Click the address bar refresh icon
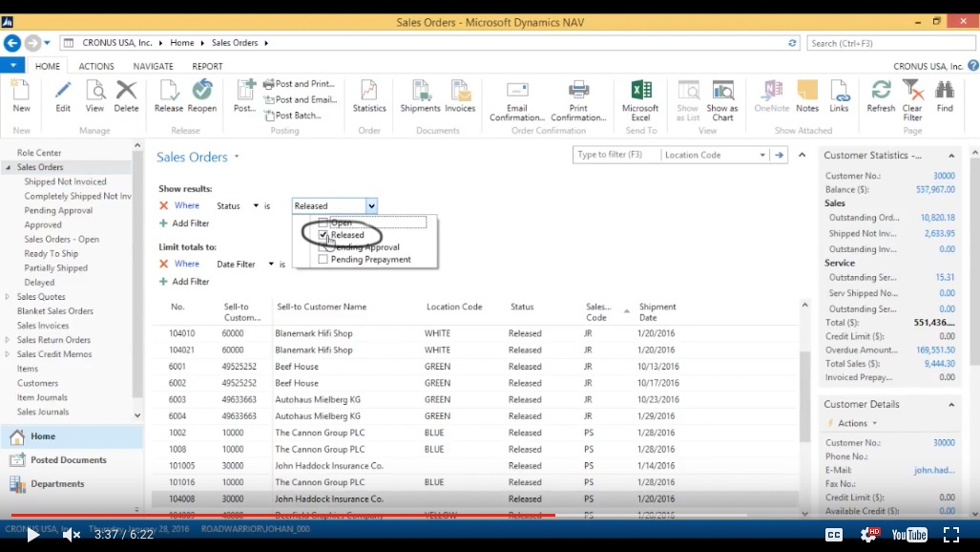Image resolution: width=980 pixels, height=552 pixels. click(x=792, y=43)
